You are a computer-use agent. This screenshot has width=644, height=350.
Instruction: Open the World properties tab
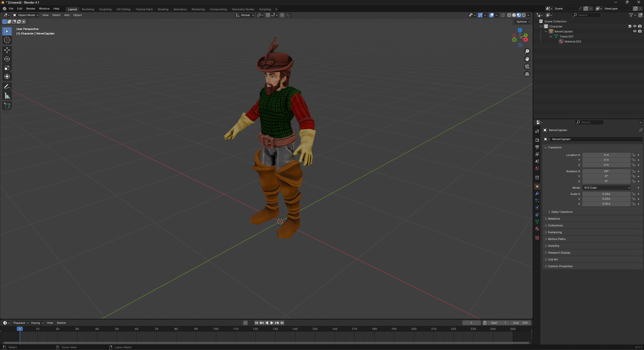[537, 168]
